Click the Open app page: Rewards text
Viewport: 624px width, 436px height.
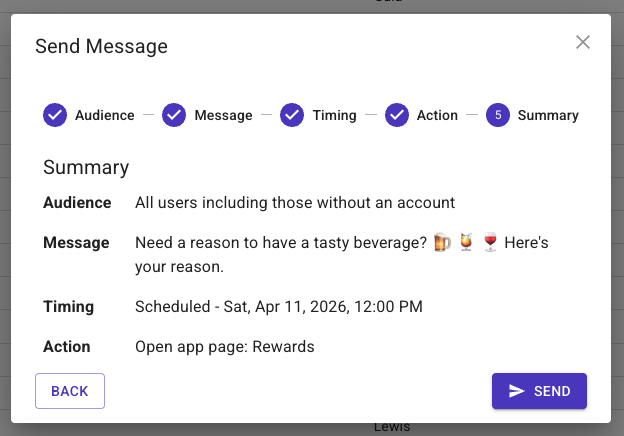[x=225, y=347]
